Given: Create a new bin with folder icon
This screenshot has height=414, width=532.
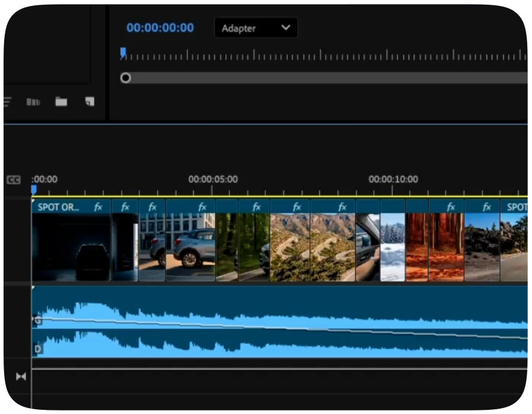Looking at the screenshot, I should click(61, 102).
